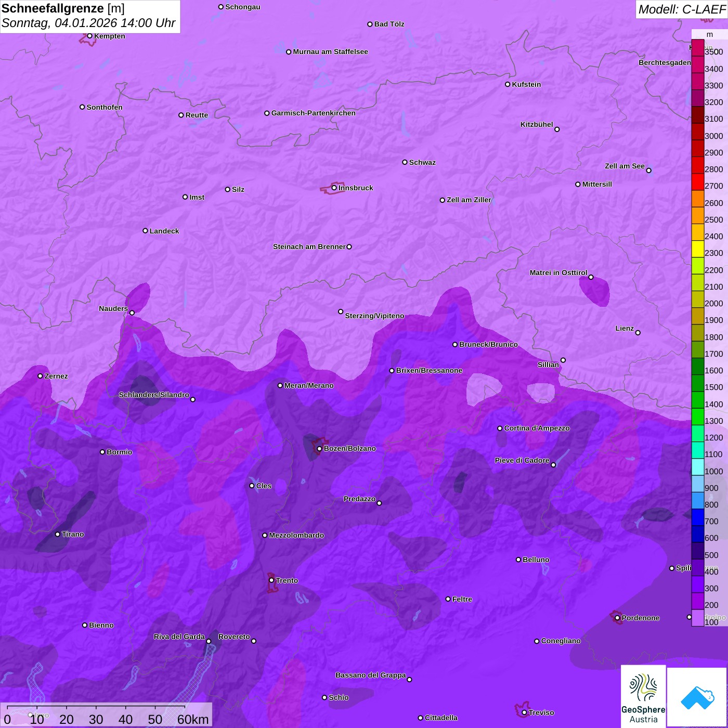728x728 pixels.
Task: Click the Bad Tölz marker dot
Action: click(370, 24)
